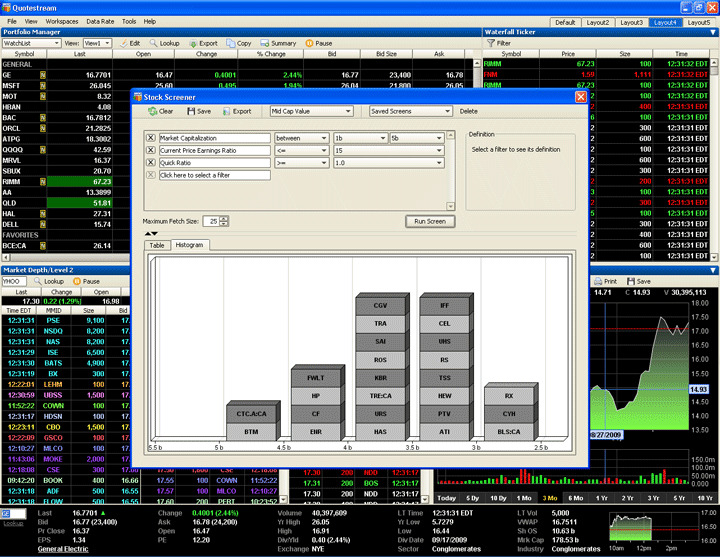Save the current stock screen

198,111
